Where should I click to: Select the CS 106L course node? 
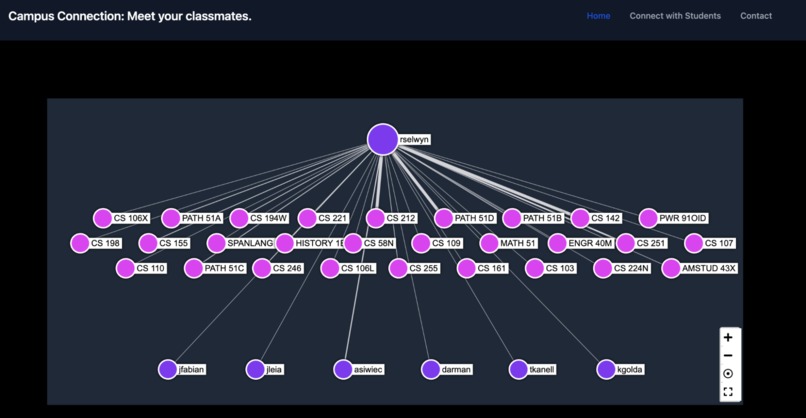[330, 268]
